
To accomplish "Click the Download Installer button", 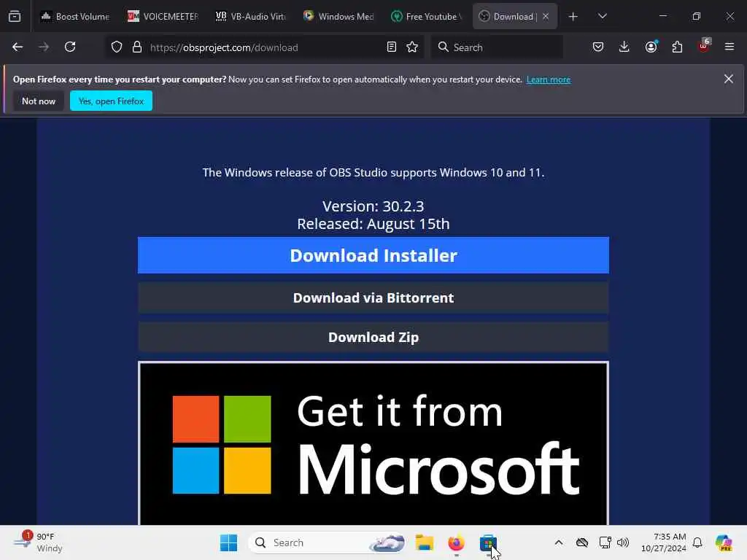I will [373, 255].
